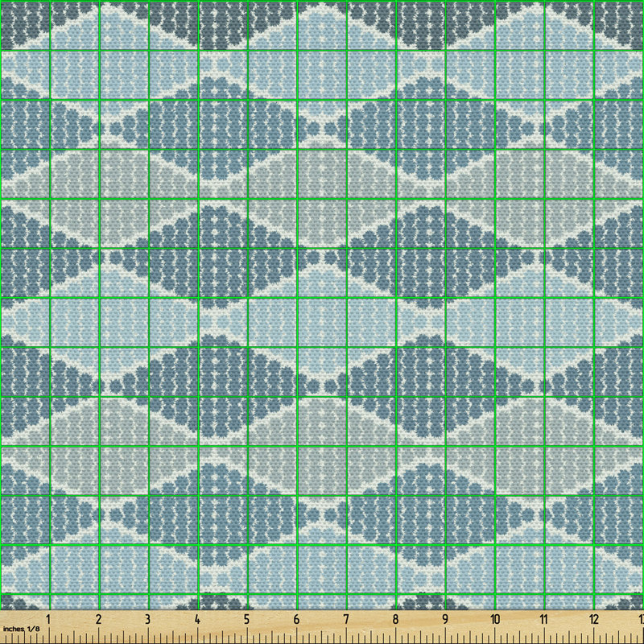
Task: Select the number 2 ruler mark
Action: point(98,619)
